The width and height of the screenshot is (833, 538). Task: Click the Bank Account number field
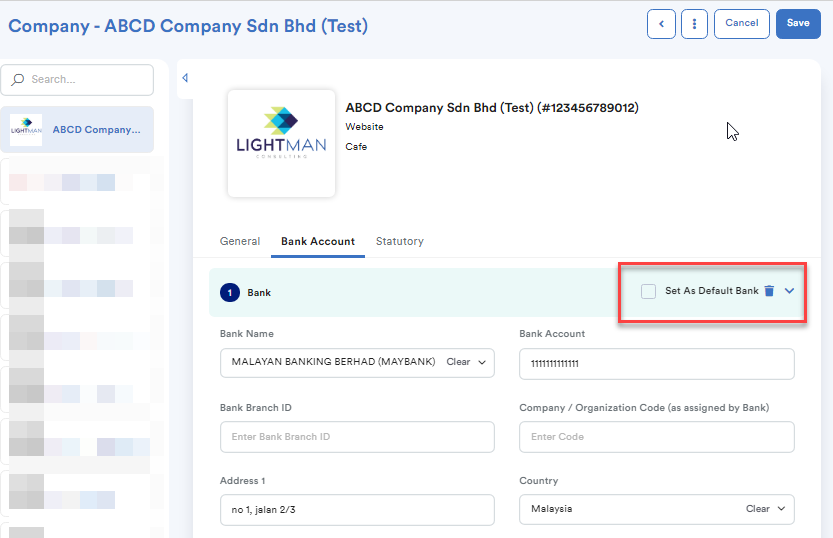pos(657,364)
